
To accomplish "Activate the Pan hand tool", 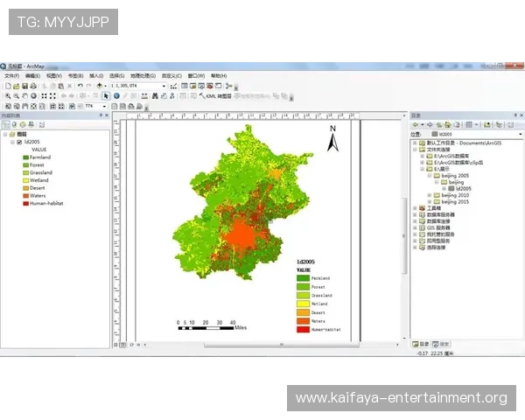I will coord(25,96).
